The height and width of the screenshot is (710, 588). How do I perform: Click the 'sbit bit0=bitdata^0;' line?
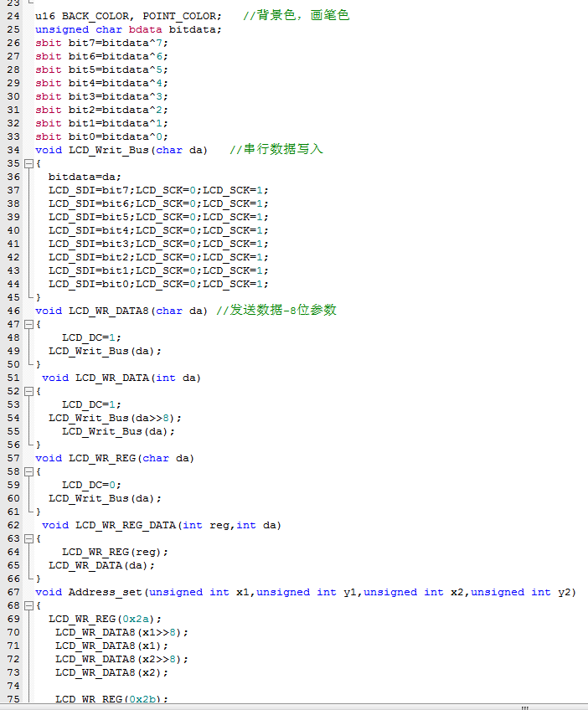tap(102, 136)
